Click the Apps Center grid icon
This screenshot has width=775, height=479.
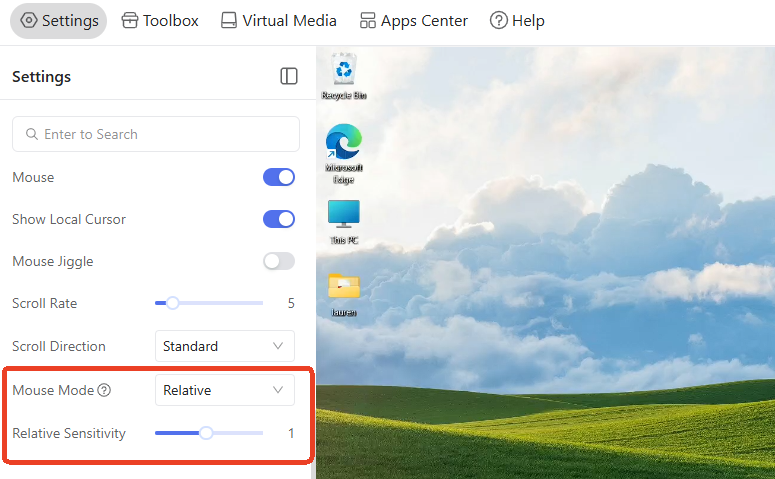(x=367, y=21)
